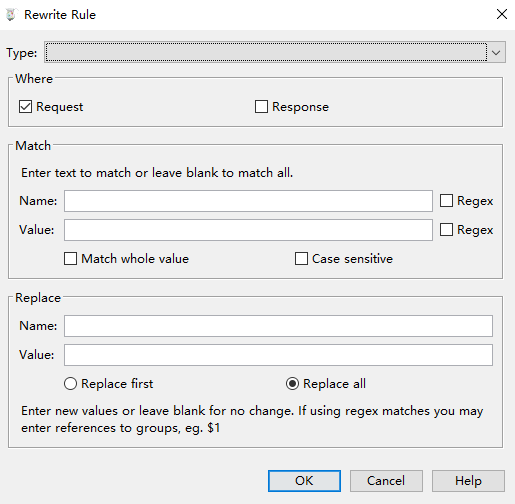
Task: Open Help for rewrite rules
Action: pos(468,481)
